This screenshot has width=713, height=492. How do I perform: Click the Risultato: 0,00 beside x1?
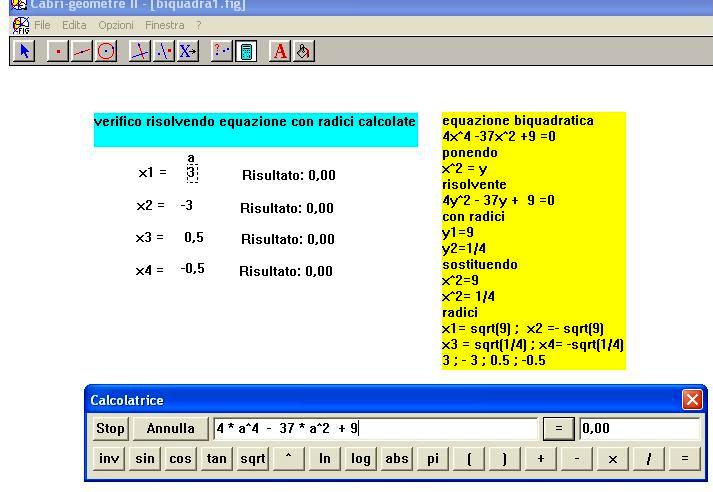(x=289, y=176)
